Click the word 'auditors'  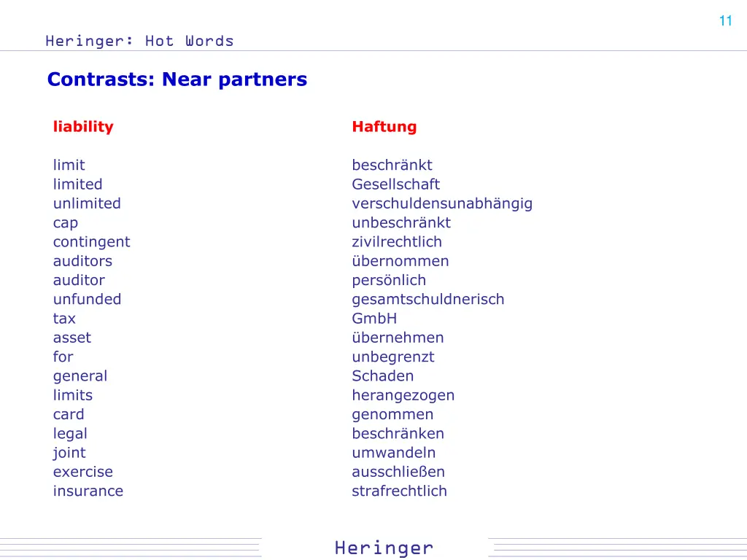[x=83, y=261]
